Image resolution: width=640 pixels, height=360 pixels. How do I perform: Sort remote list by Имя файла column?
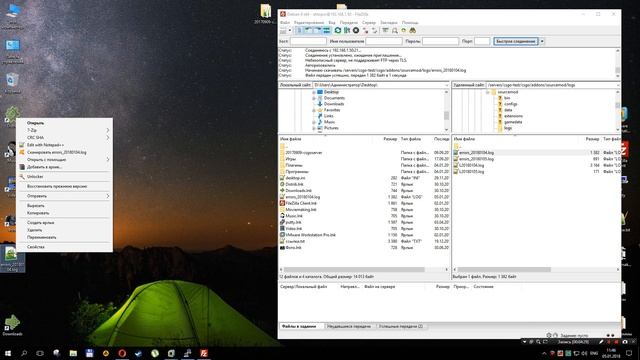[464, 139]
